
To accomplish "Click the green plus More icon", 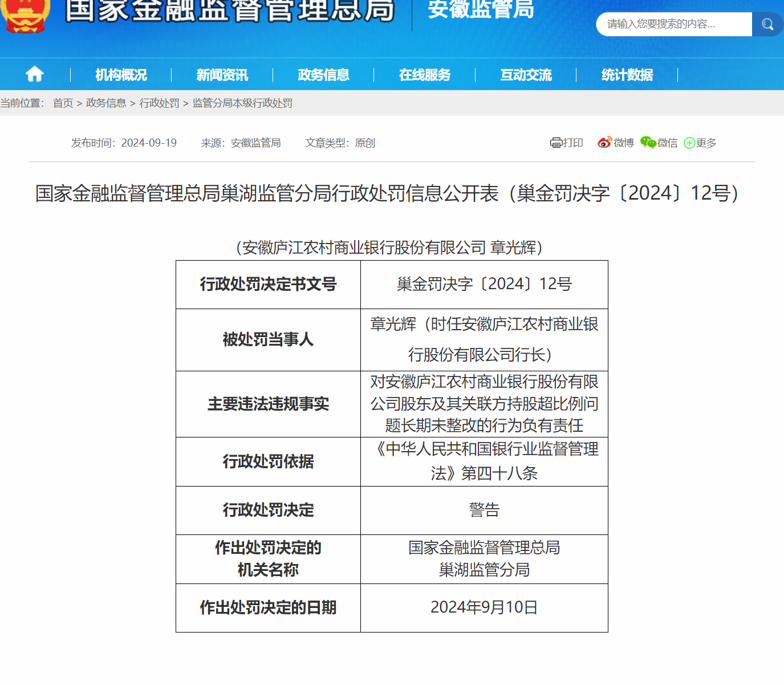I will click(689, 143).
